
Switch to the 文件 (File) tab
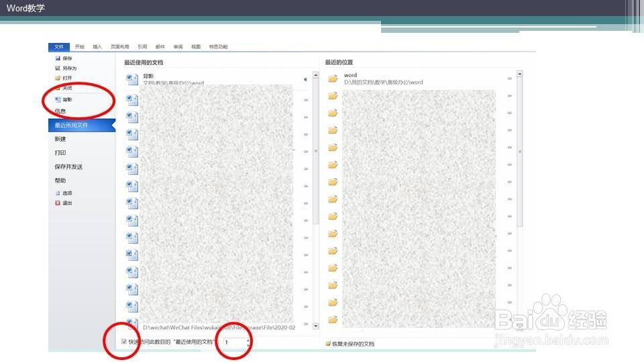(x=59, y=47)
